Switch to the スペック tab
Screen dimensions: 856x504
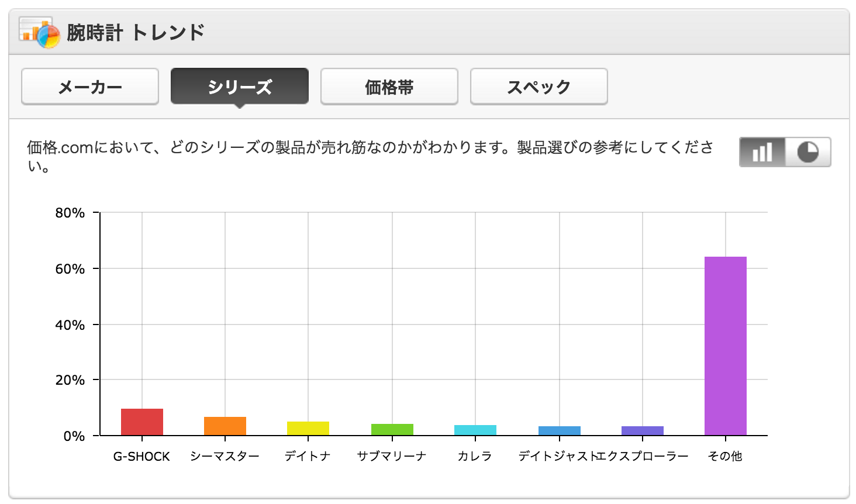point(539,87)
